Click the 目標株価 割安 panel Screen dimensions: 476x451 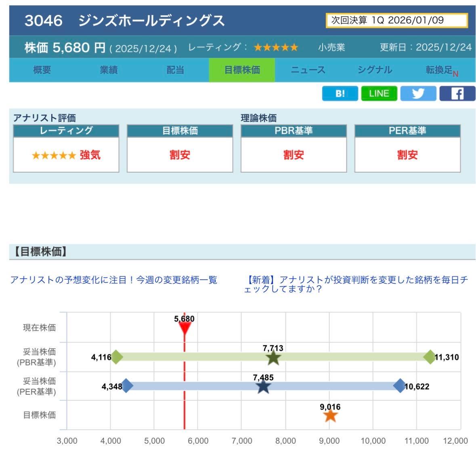180,155
